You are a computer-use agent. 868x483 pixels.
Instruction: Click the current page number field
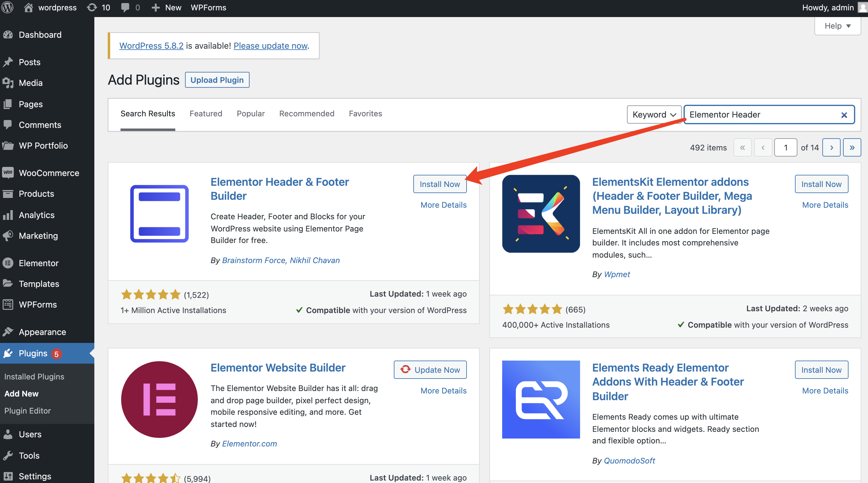[x=786, y=148]
